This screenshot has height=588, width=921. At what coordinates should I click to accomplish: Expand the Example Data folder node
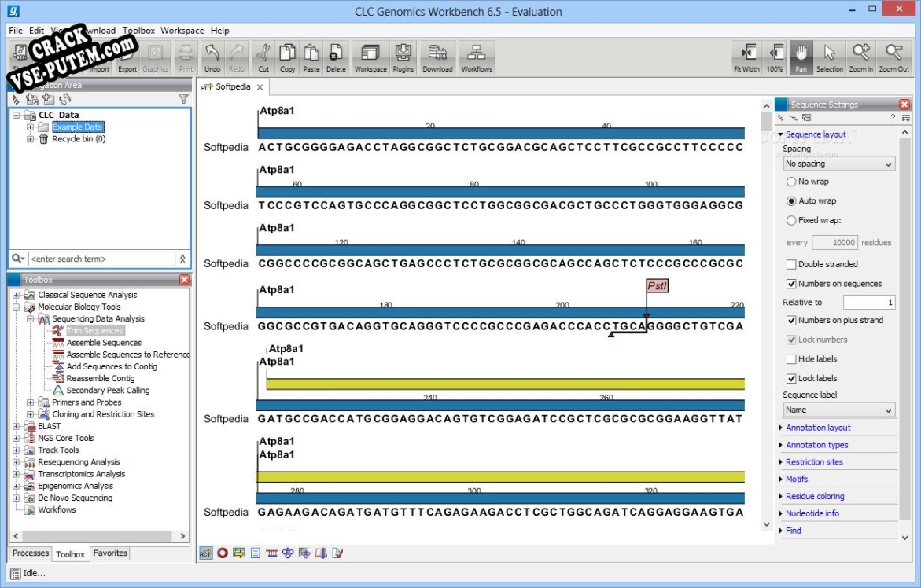30,127
